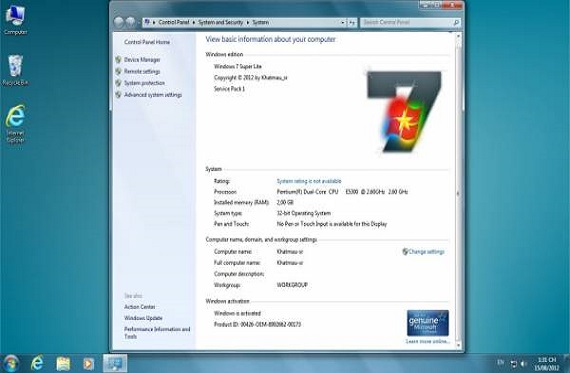570x373 pixels.
Task: Select the System window taskbar button
Action: coord(115,363)
